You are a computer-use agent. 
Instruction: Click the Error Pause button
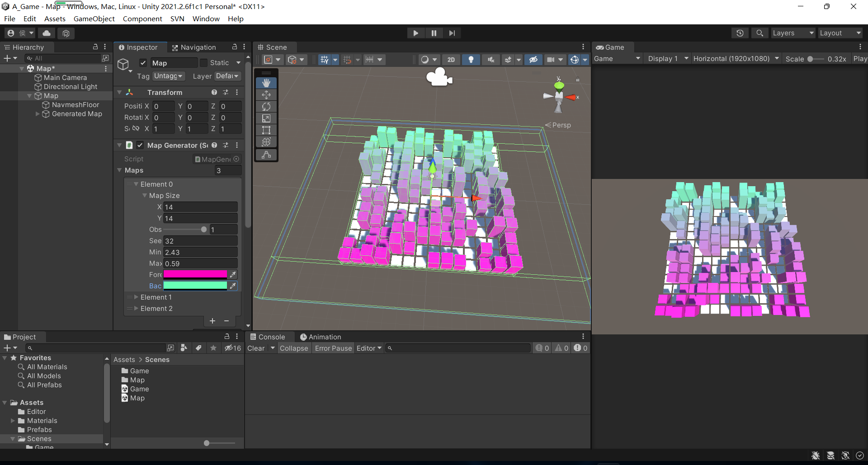point(333,348)
